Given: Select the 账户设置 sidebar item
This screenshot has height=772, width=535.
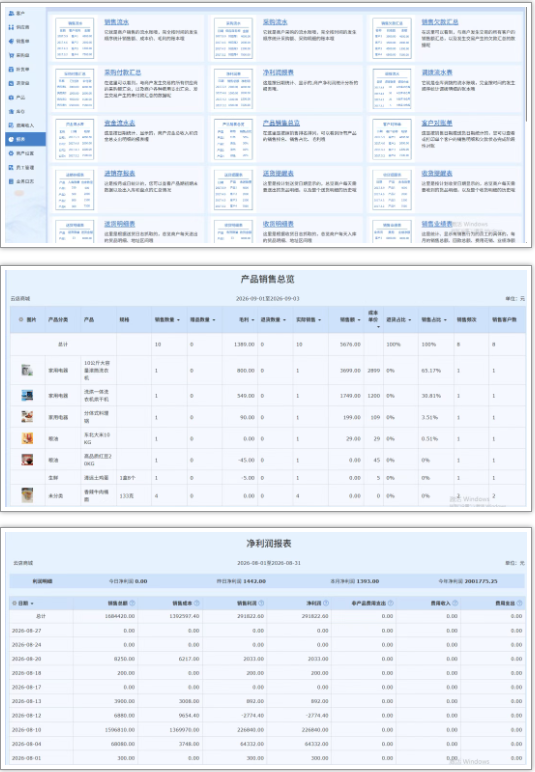Looking at the screenshot, I should click(25, 154).
